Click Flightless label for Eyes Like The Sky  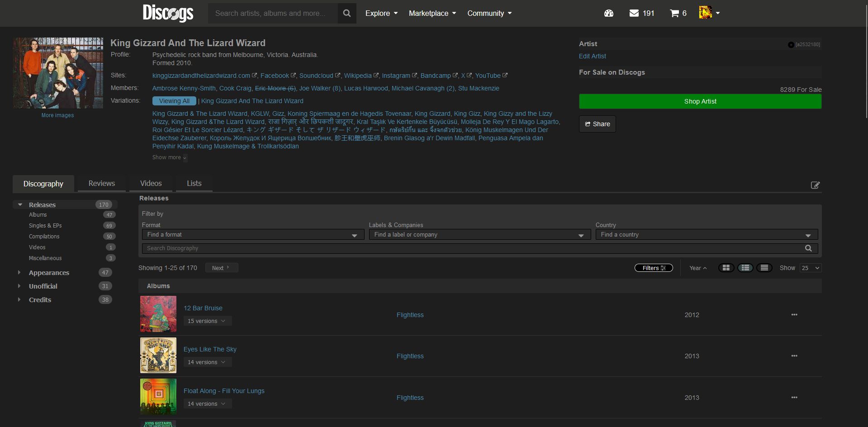coord(410,356)
